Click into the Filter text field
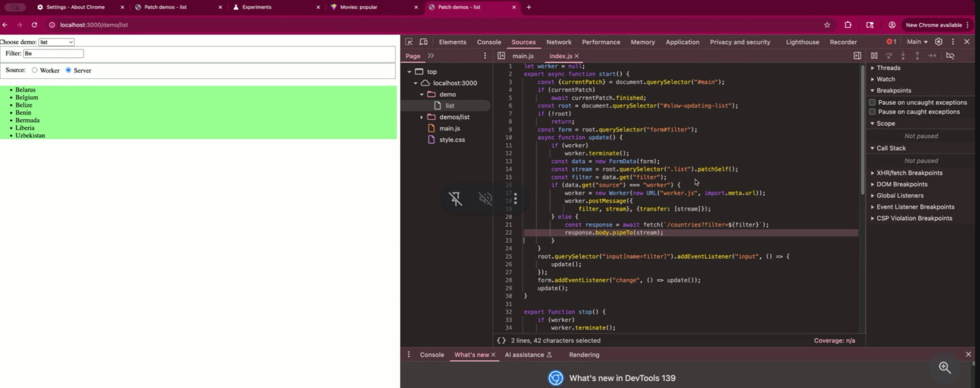 53,53
